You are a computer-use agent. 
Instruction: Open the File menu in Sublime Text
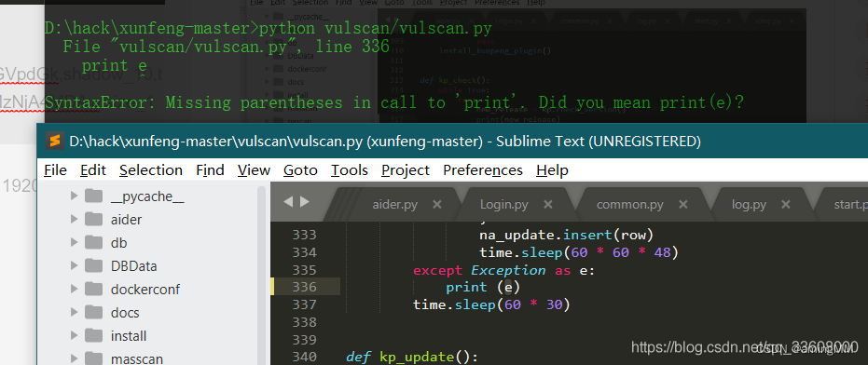coord(55,169)
